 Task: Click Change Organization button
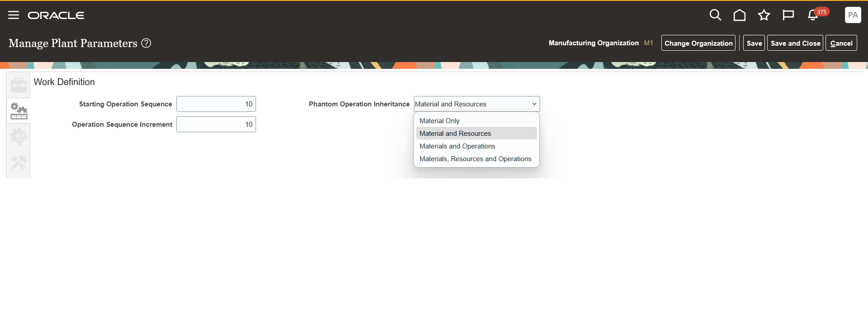click(x=698, y=43)
